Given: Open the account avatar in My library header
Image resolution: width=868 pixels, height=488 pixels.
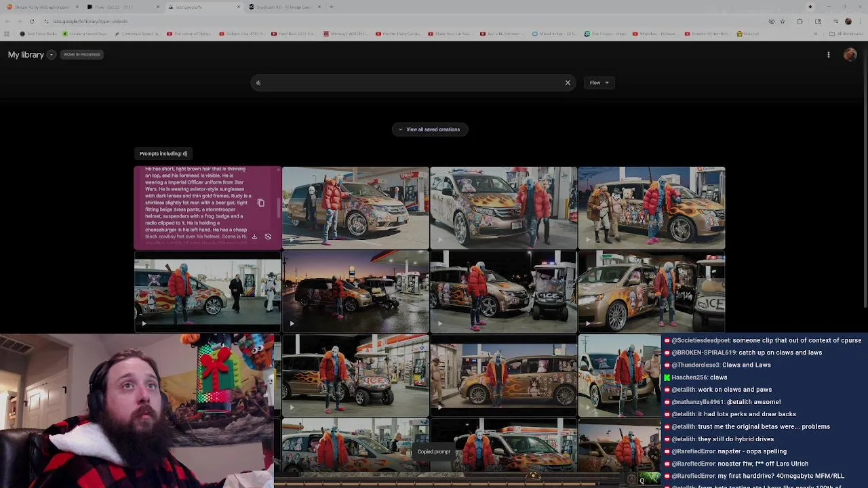Looking at the screenshot, I should coord(850,55).
